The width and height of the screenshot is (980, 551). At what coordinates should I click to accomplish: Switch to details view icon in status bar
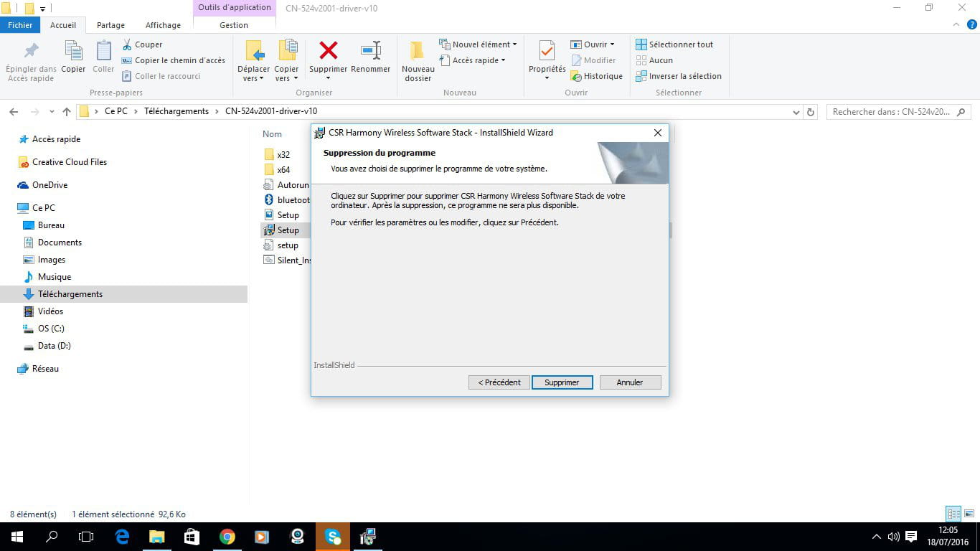coord(953,514)
